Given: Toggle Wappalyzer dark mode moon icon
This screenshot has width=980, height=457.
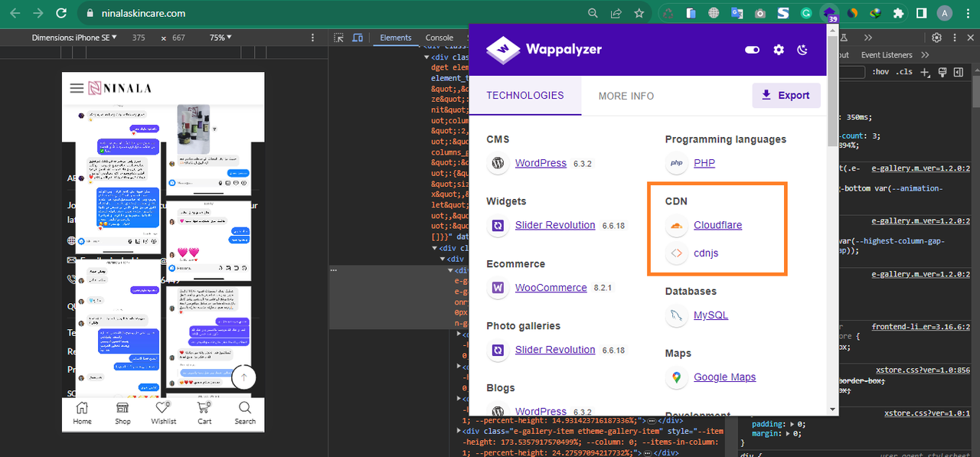Looking at the screenshot, I should [x=802, y=50].
